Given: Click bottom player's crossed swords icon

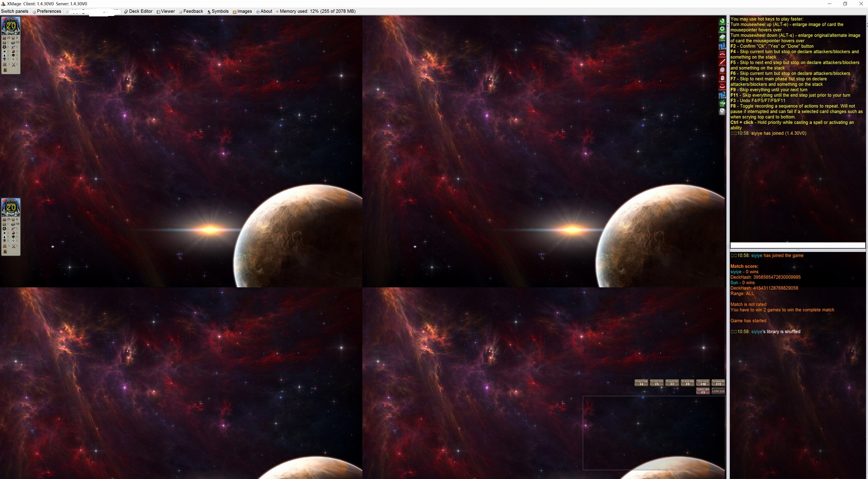Looking at the screenshot, I should tap(13, 246).
